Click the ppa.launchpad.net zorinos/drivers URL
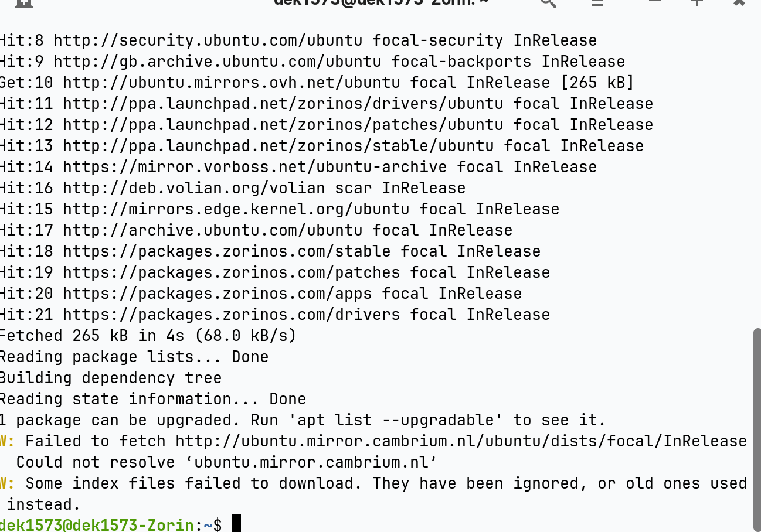This screenshot has width=761, height=532. [283, 104]
